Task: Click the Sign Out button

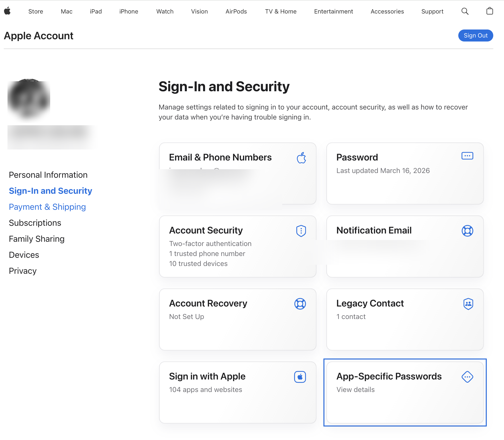Action: 476,35
